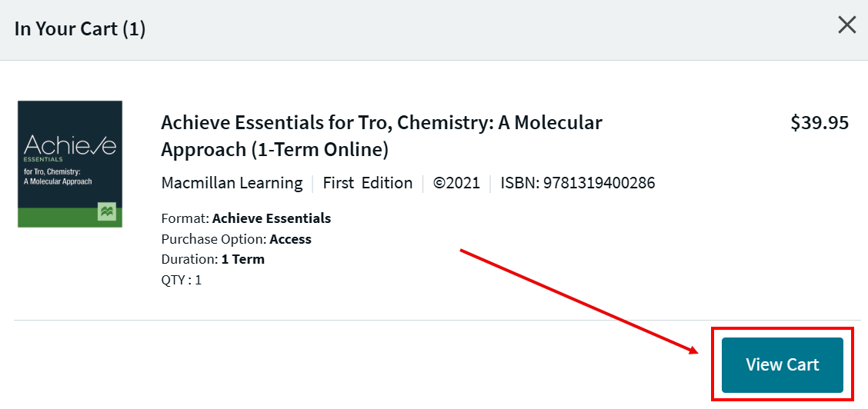Screen dimensions: 868x409
Task: Select the ISBN 9781319400286 text
Action: (577, 183)
